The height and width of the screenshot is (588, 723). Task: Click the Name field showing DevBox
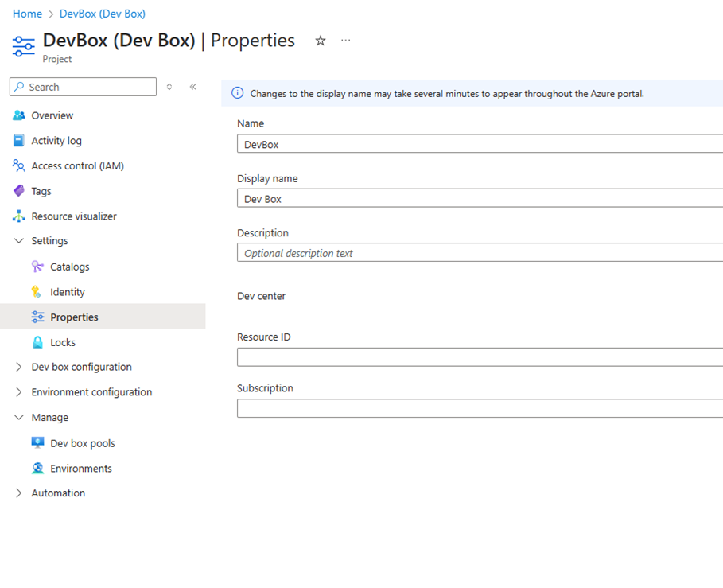click(x=480, y=144)
